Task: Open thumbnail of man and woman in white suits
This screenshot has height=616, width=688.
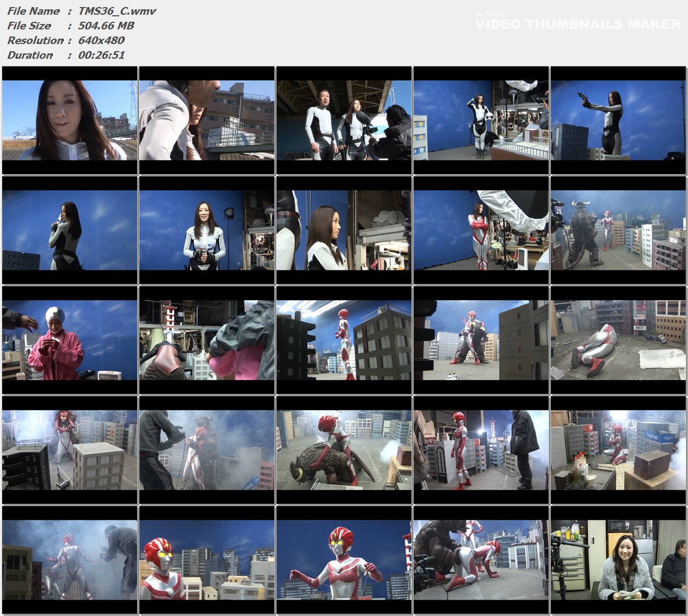Action: [x=344, y=120]
